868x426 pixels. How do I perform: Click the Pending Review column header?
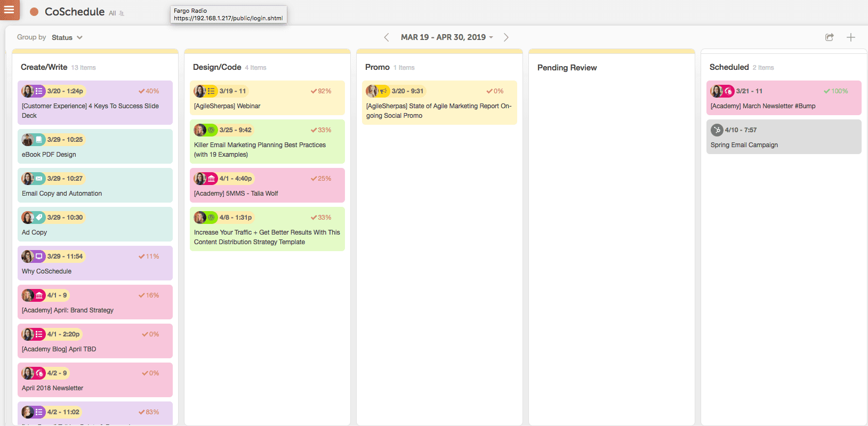click(x=567, y=68)
